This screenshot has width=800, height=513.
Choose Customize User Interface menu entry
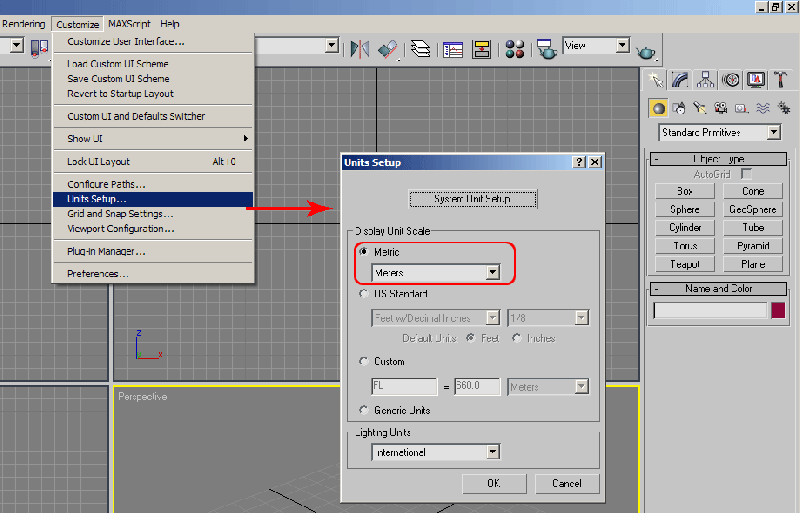[x=153, y=42]
